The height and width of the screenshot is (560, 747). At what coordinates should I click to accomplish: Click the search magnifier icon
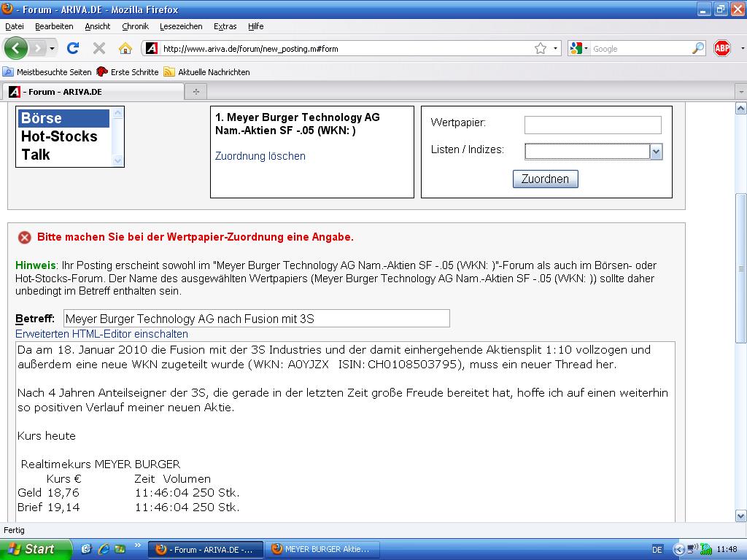click(x=697, y=48)
